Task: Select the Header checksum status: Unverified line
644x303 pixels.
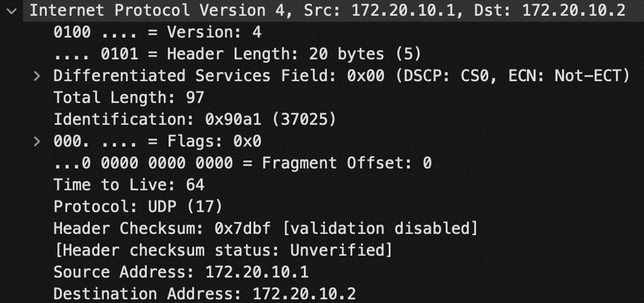Action: coord(223,250)
